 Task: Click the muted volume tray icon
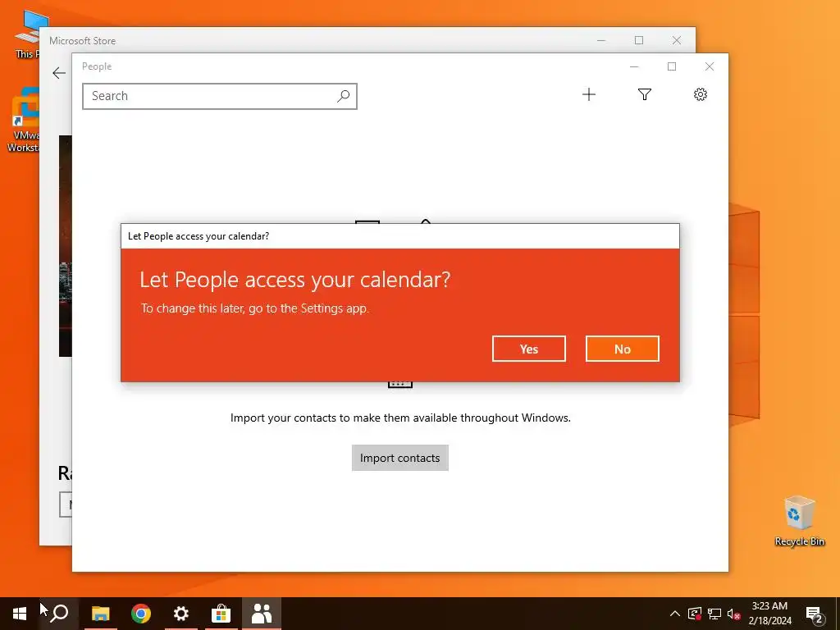click(x=733, y=614)
